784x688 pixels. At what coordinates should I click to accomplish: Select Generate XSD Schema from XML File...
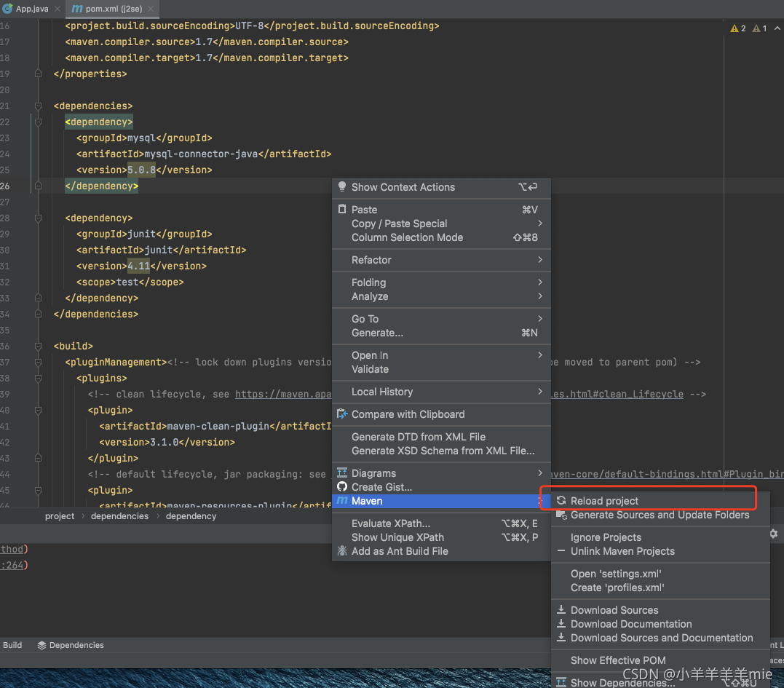pos(441,451)
